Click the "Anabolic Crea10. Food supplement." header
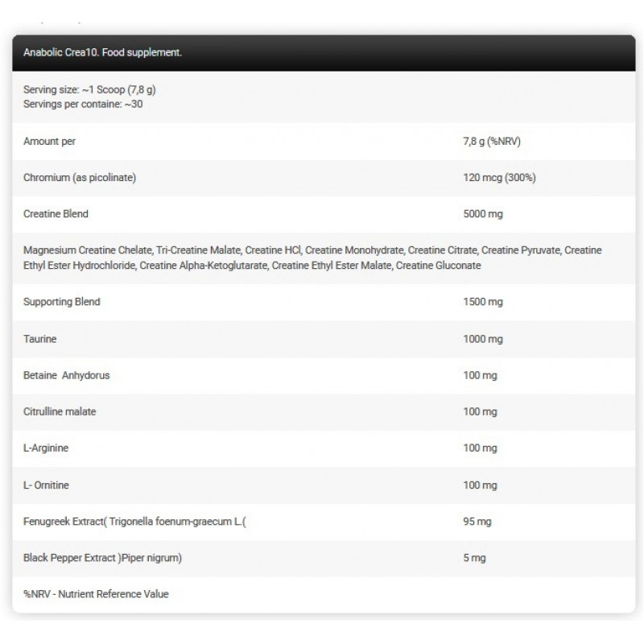The height and width of the screenshot is (644, 644). (x=103, y=53)
